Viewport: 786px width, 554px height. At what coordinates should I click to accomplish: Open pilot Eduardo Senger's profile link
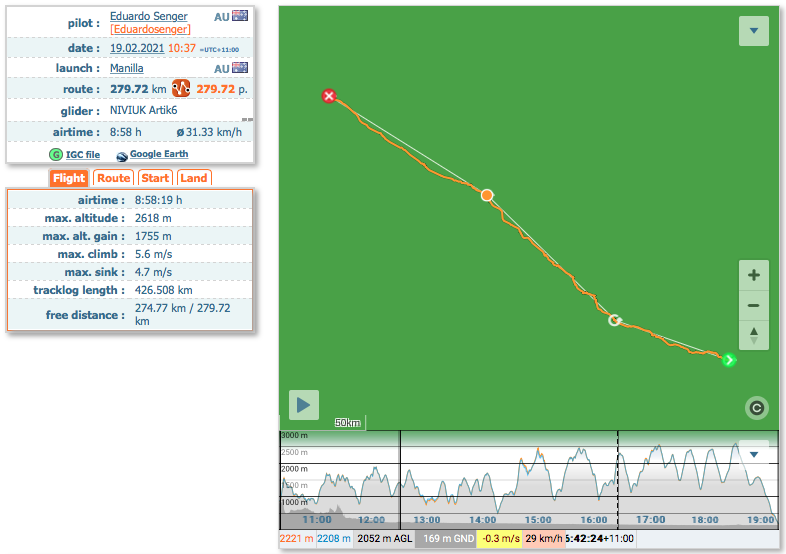tap(150, 17)
